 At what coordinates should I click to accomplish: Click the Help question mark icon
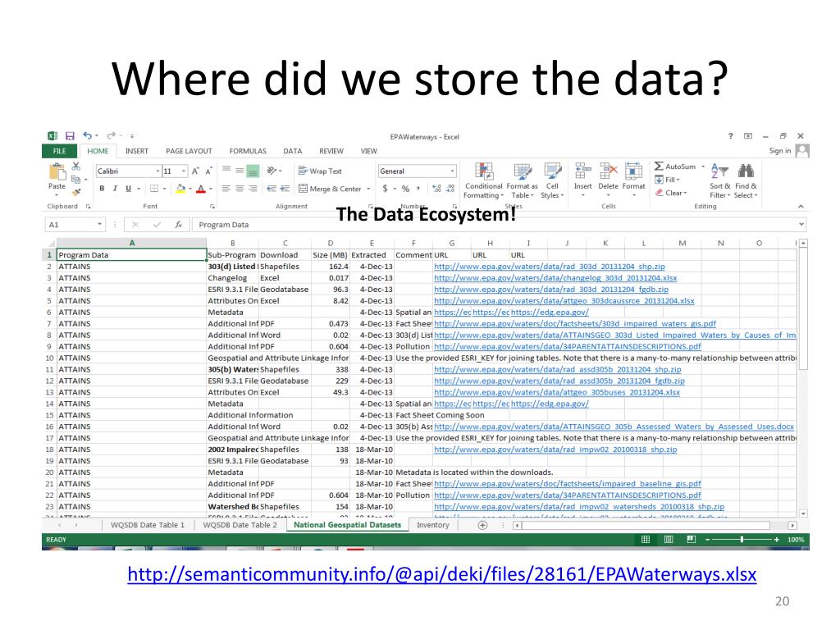(730, 136)
